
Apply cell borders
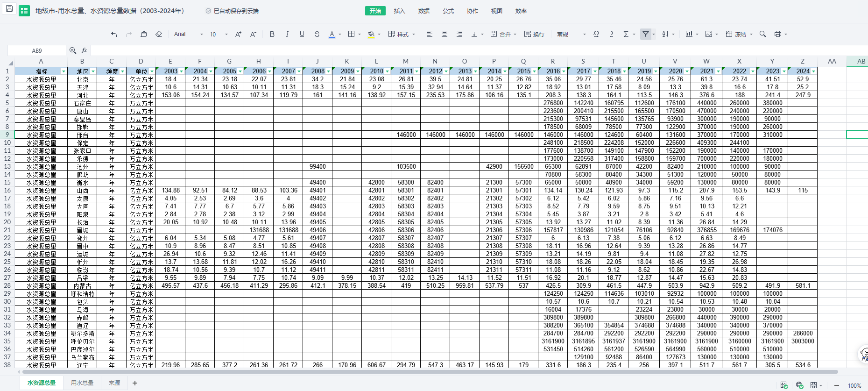click(352, 34)
